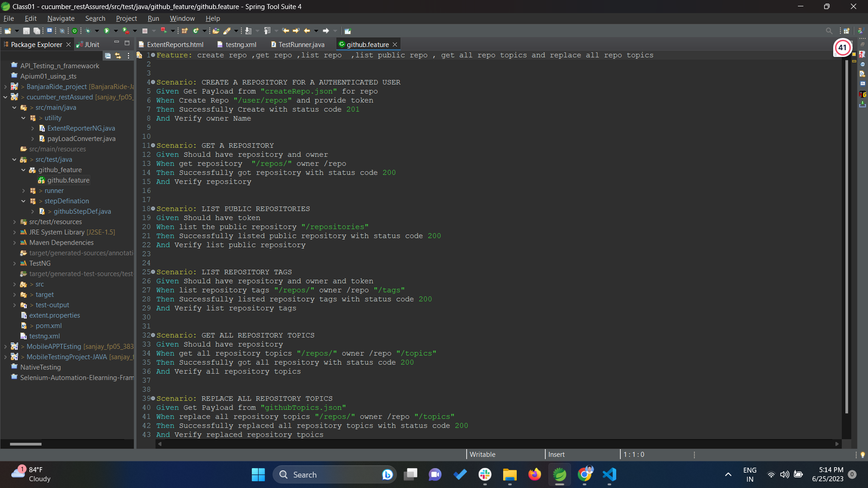The image size is (868, 488).
Task: Expand the runner package
Action: click(23, 191)
